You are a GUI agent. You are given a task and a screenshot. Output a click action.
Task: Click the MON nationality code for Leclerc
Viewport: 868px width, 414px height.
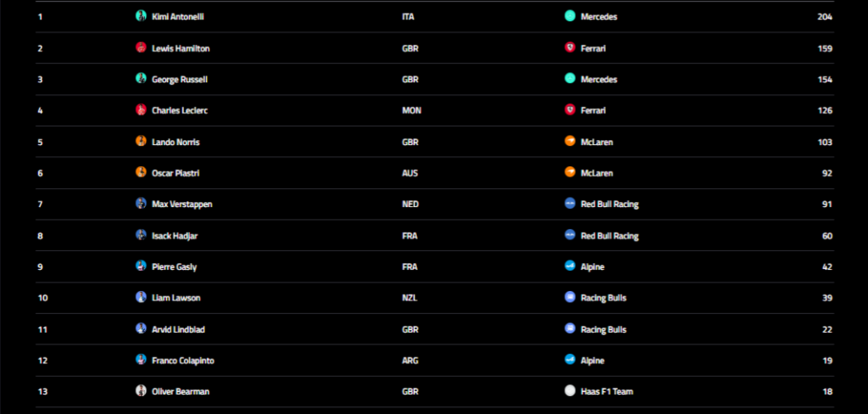(x=411, y=110)
